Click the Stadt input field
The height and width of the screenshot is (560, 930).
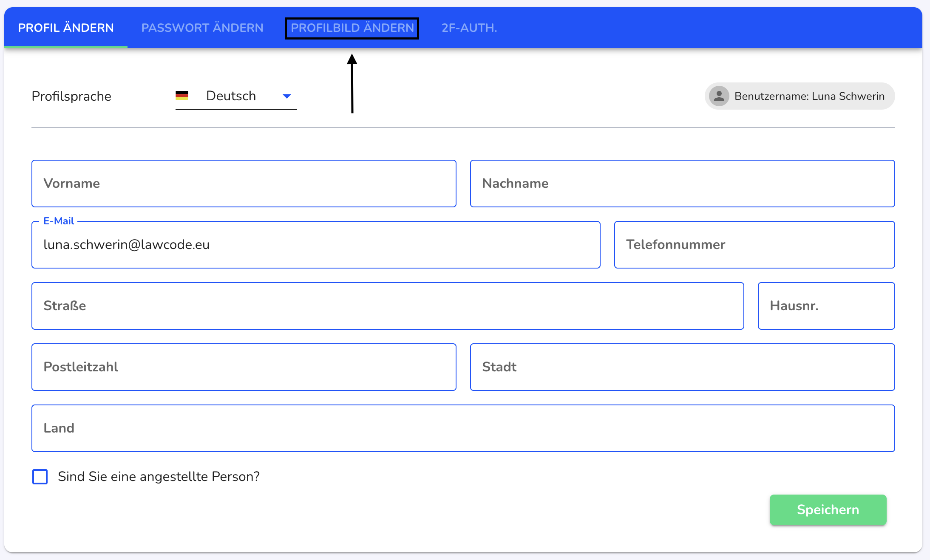point(682,367)
